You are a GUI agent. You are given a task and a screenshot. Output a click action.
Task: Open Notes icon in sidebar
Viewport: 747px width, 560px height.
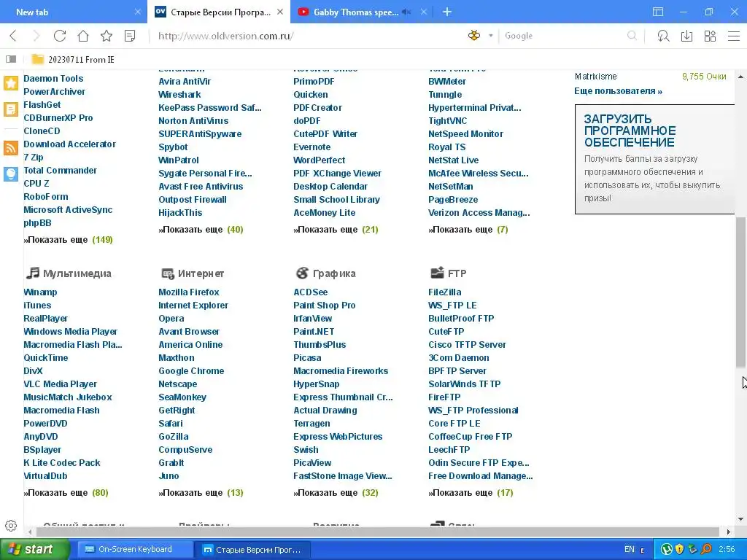click(x=11, y=109)
